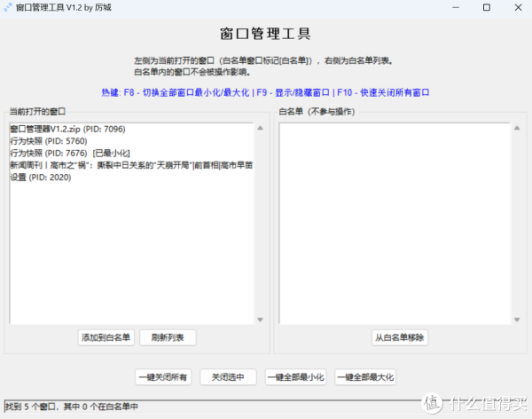Click the 从白名单移除 button
This screenshot has width=532, height=419.
pos(398,337)
